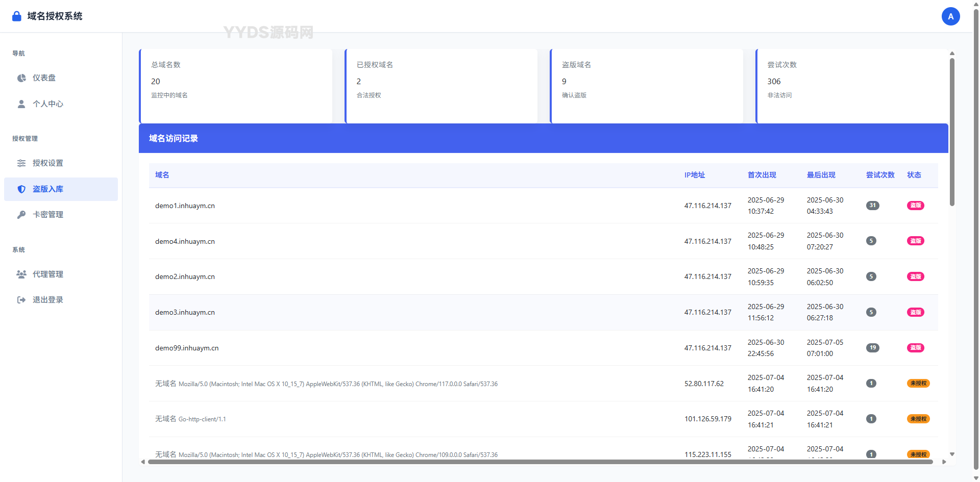Open 代理管理 using its people icon
980x482 pixels.
click(21, 274)
